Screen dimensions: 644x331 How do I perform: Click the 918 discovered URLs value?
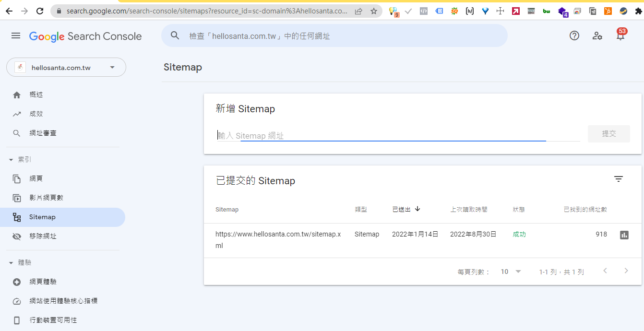pyautogui.click(x=601, y=234)
